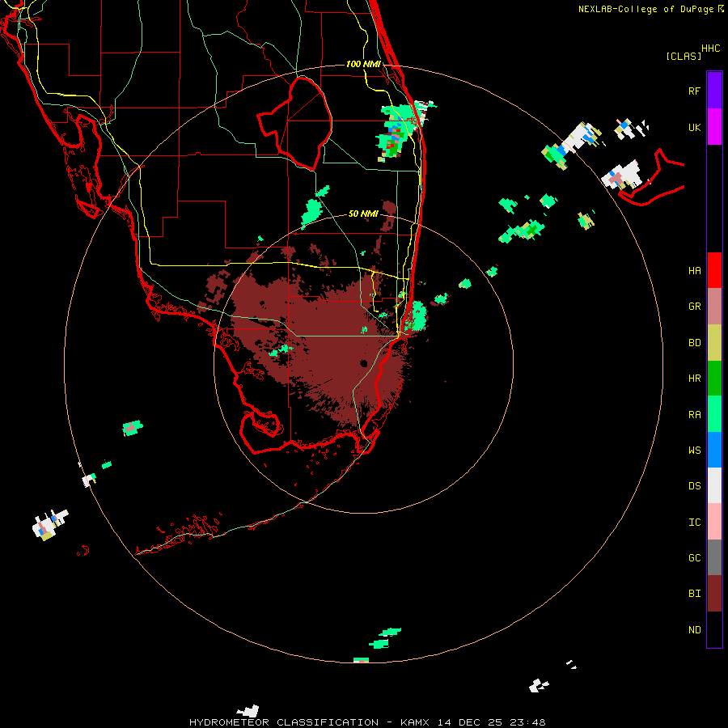Click the GC legend label
This screenshot has width=728, height=728.
[694, 558]
